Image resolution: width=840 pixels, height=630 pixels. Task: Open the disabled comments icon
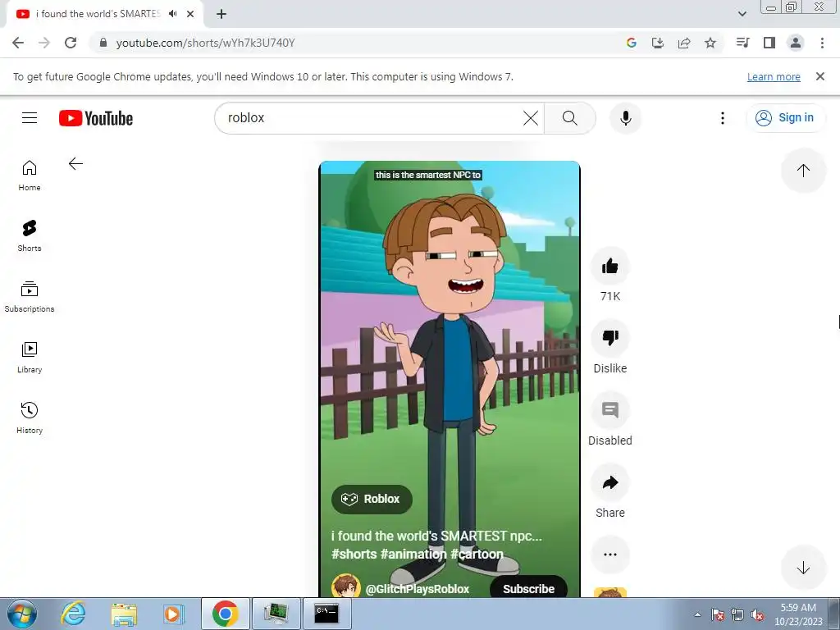(609, 410)
